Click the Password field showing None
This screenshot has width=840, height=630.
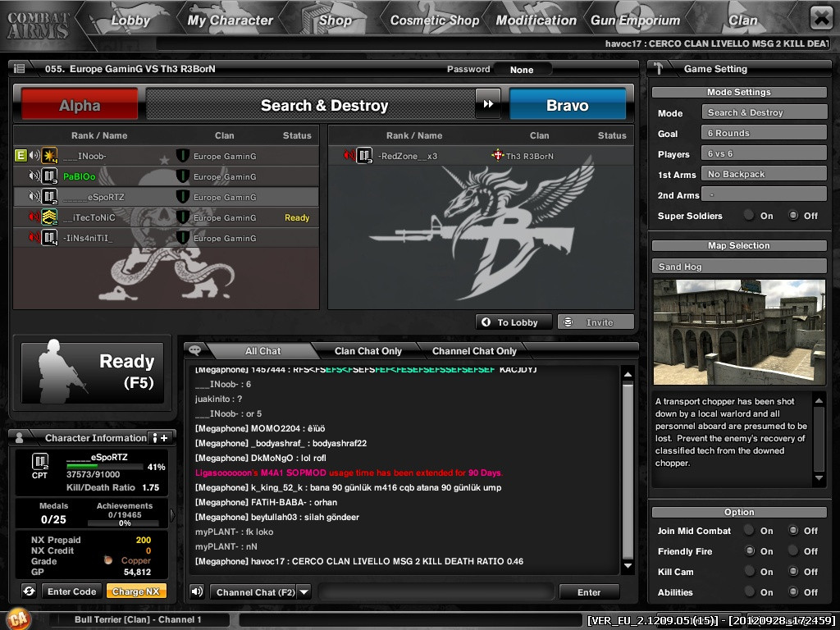pyautogui.click(x=522, y=70)
